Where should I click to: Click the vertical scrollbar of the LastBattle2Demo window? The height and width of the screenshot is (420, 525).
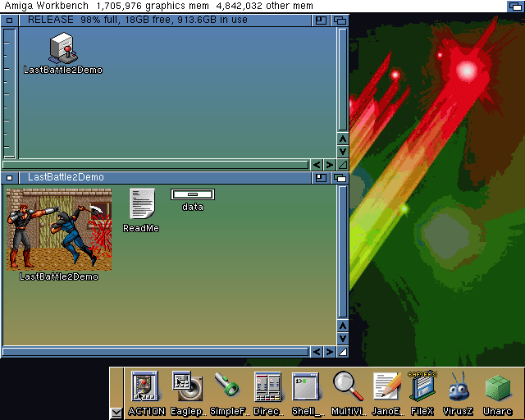coord(343,252)
